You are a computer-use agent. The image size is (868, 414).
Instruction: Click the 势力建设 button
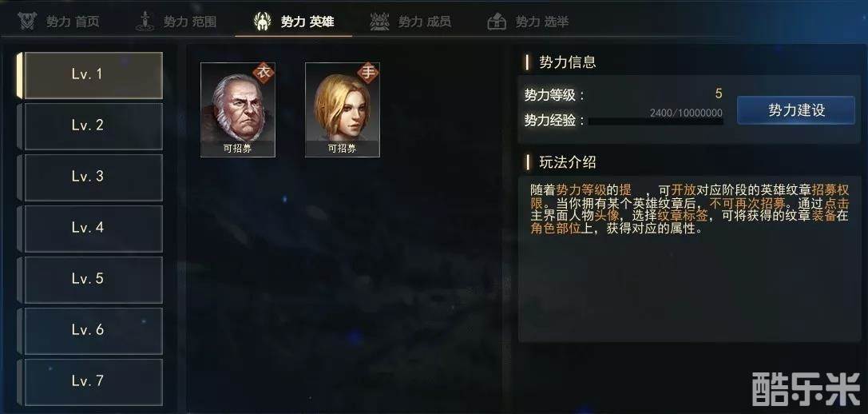click(796, 109)
